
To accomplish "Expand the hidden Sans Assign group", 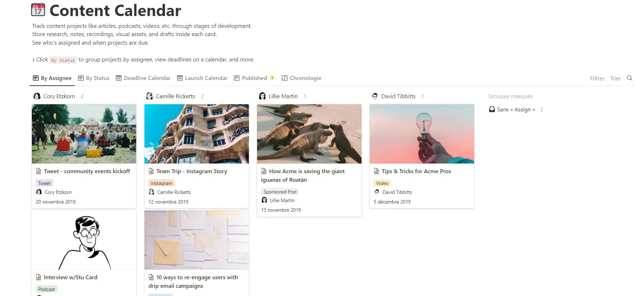I will point(516,110).
